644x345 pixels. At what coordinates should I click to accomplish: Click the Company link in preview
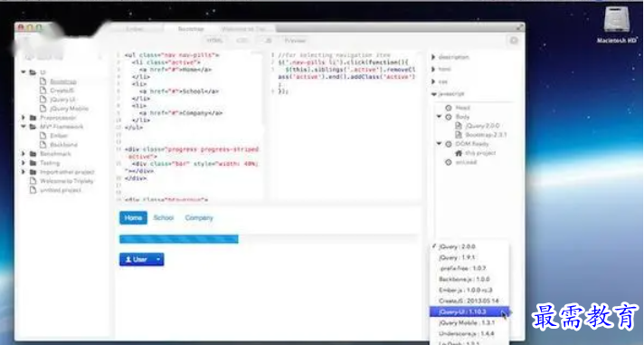199,217
